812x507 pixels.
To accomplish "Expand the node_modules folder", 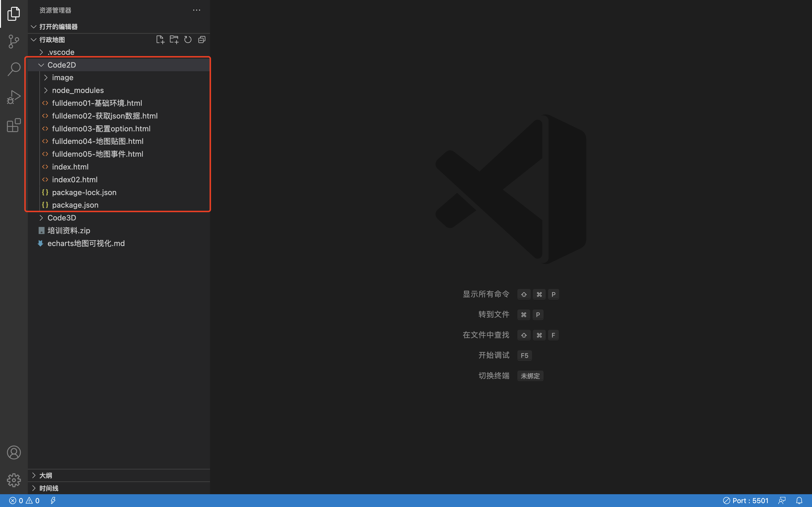I will (78, 91).
